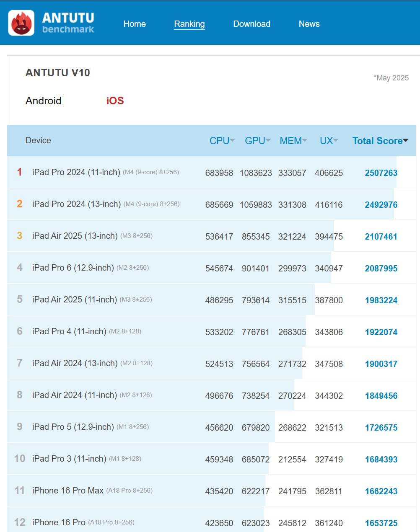Click UX score 362811

(x=329, y=491)
